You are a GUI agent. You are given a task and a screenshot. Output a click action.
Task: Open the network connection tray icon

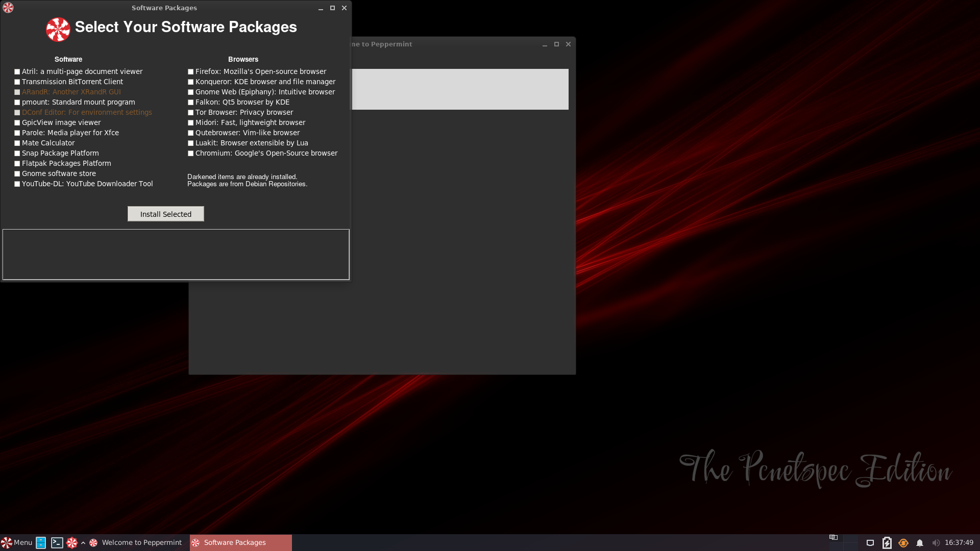(x=870, y=543)
